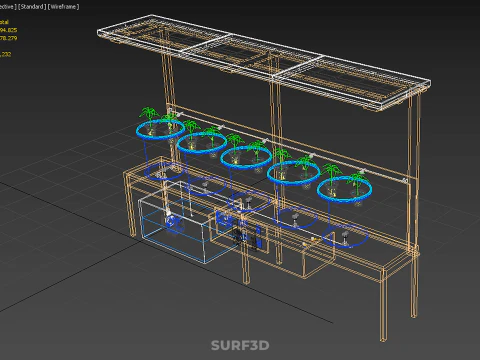Image resolution: width=480 pixels, height=360 pixels.
Task: Open the partially visible Perspective view label
Action: point(8,7)
